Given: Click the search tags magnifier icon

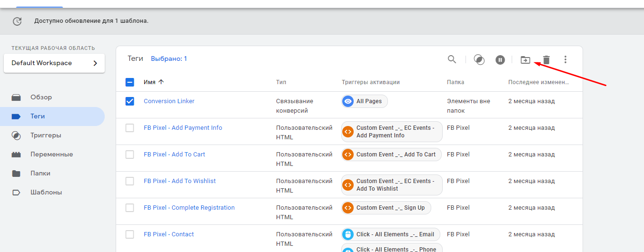Looking at the screenshot, I should pyautogui.click(x=452, y=59).
